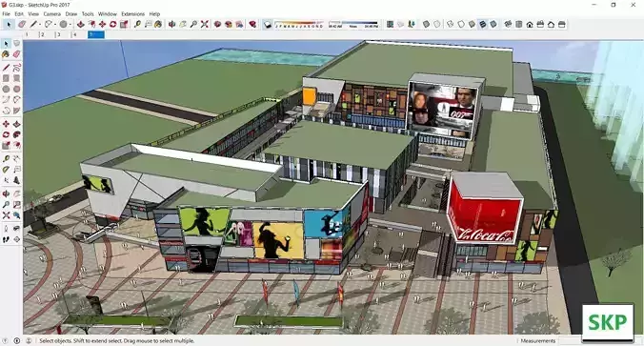644x346 pixels.
Task: Toggle Back Edges display style
Action: click(437, 24)
